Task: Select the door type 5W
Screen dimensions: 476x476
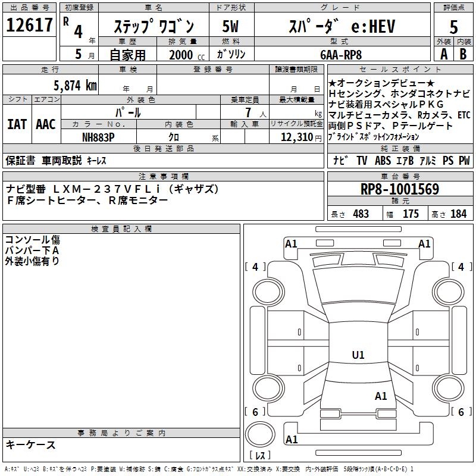Action: point(231,26)
